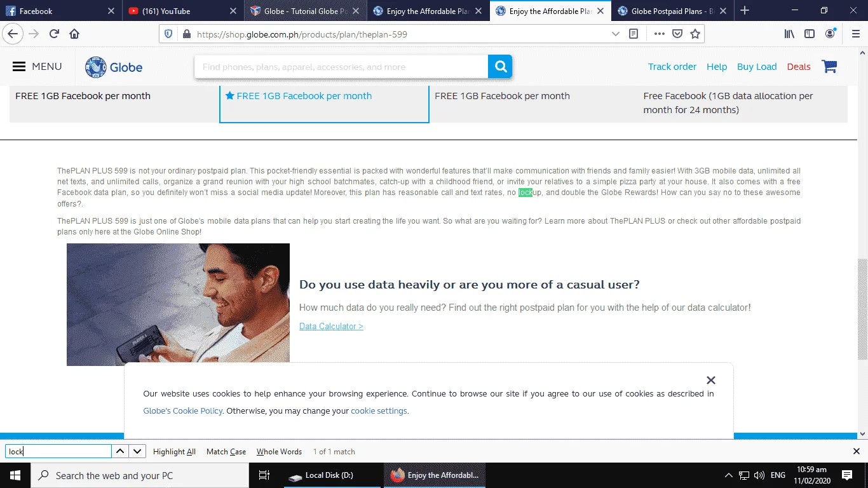This screenshot has height=488, width=868.
Task: Open the site MENU
Action: tap(37, 67)
